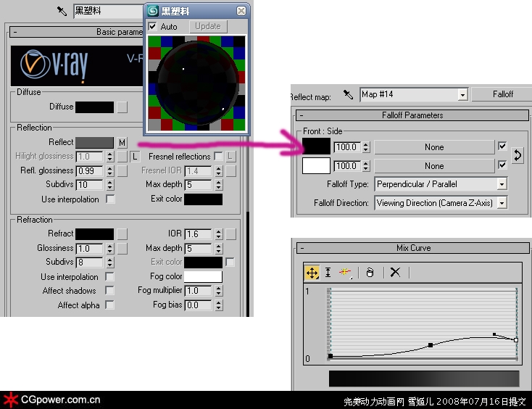Click the refraction IOR map slot button
This screenshot has height=409, width=532.
[230, 234]
